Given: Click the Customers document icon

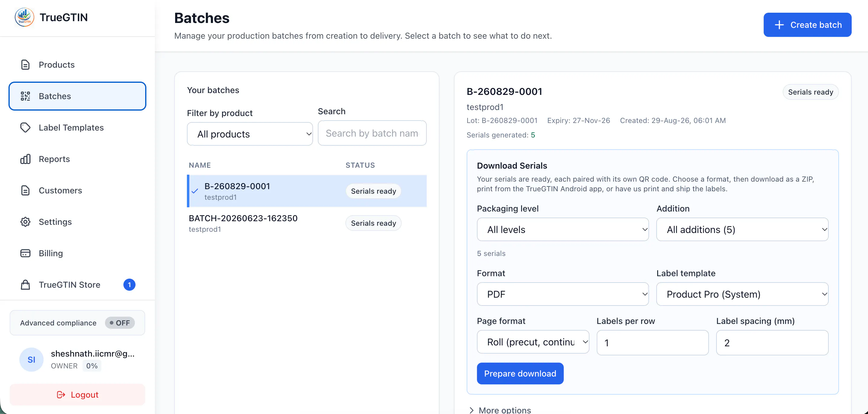Looking at the screenshot, I should coord(25,190).
